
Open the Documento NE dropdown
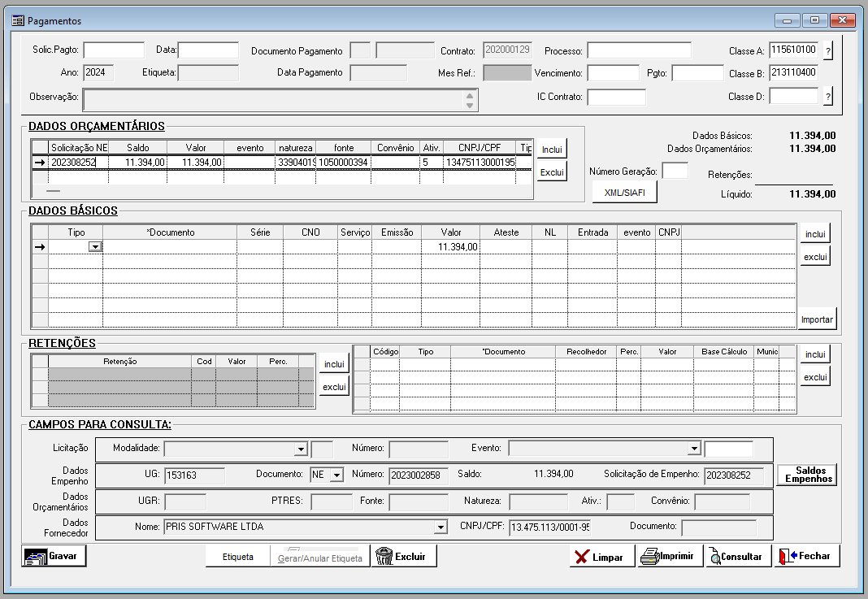point(336,475)
